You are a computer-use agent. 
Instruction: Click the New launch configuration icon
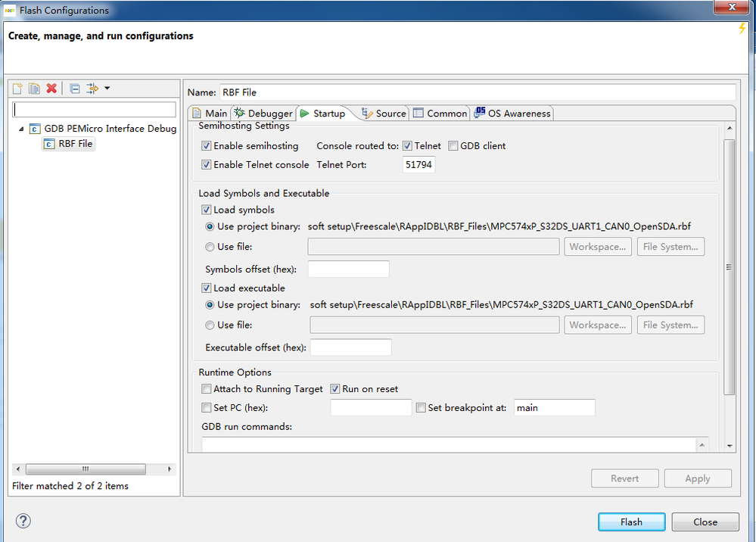18,89
